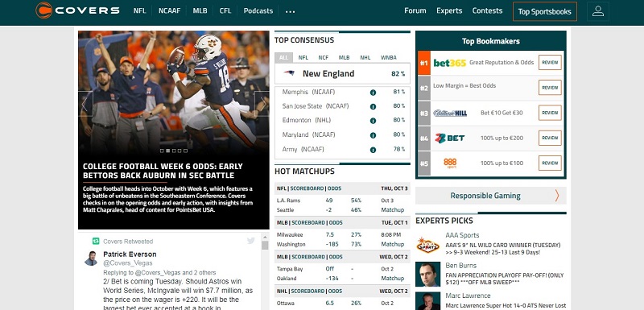
Task: Open the user account profile icon
Action: coord(597,11)
